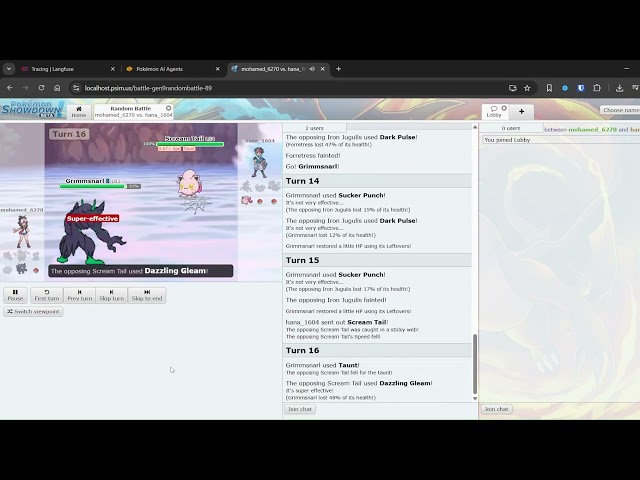The width and height of the screenshot is (640, 480).
Task: Go to Prev turn in replay
Action: point(80,295)
